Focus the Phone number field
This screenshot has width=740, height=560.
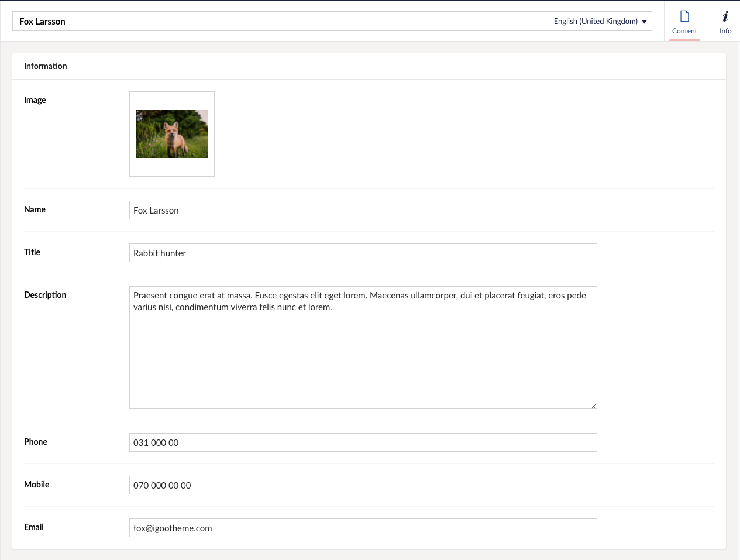[363, 443]
